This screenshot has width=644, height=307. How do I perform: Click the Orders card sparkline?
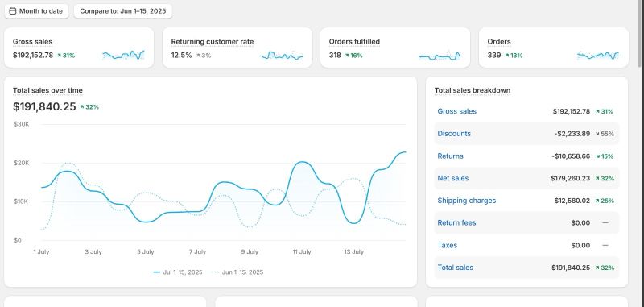pyautogui.click(x=598, y=55)
